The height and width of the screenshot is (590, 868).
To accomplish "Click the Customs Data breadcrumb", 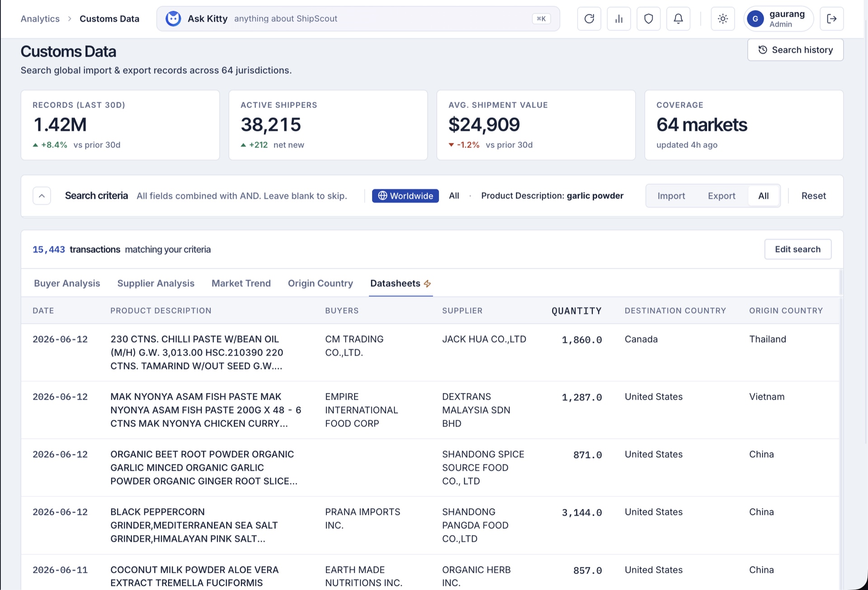I will click(109, 19).
